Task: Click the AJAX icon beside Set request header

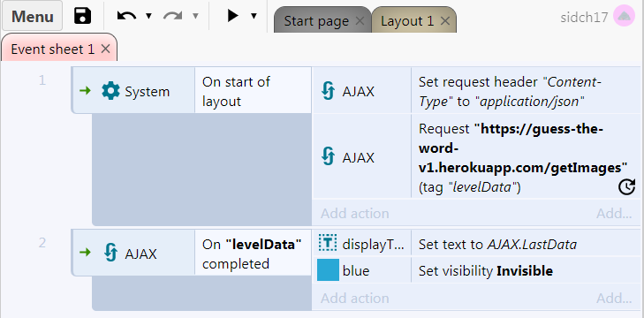Action: point(328,91)
